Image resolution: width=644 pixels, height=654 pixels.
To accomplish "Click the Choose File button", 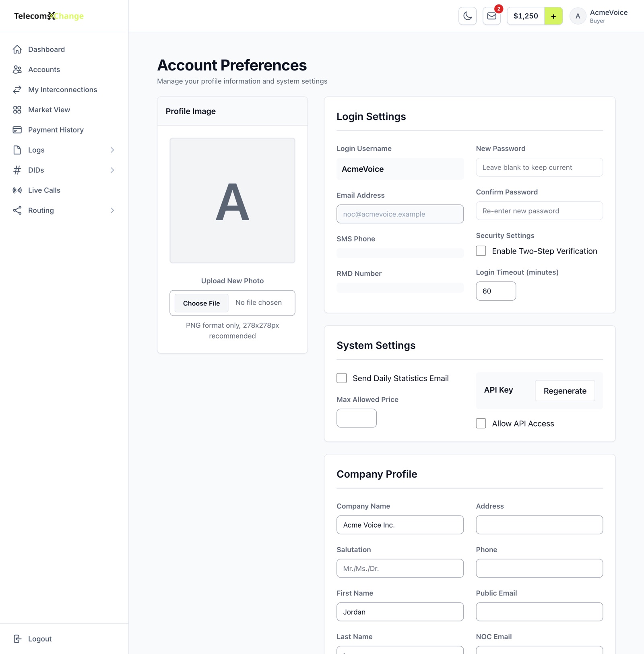I will click(201, 303).
